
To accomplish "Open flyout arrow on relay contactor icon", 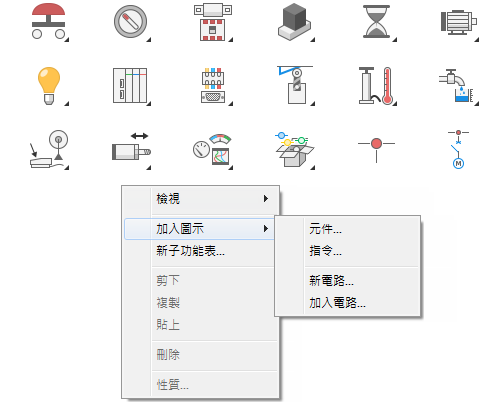I will pyautogui.click(x=231, y=40).
